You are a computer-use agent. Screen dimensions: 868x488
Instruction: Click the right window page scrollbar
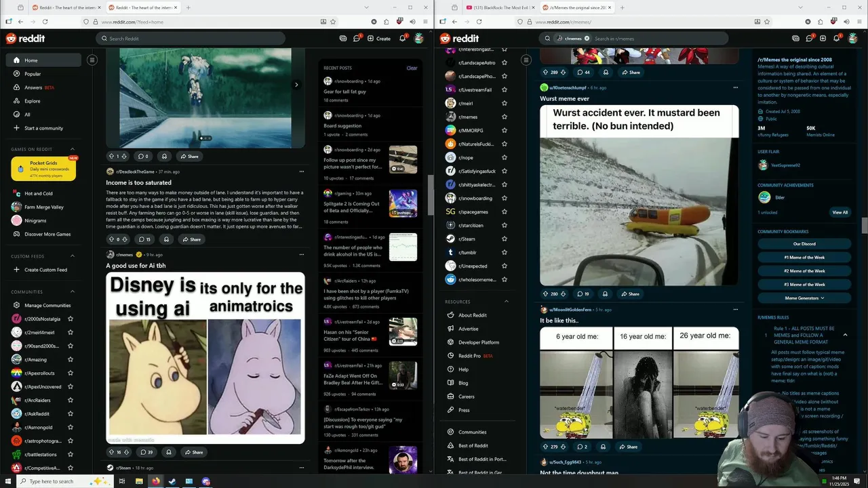tap(865, 226)
